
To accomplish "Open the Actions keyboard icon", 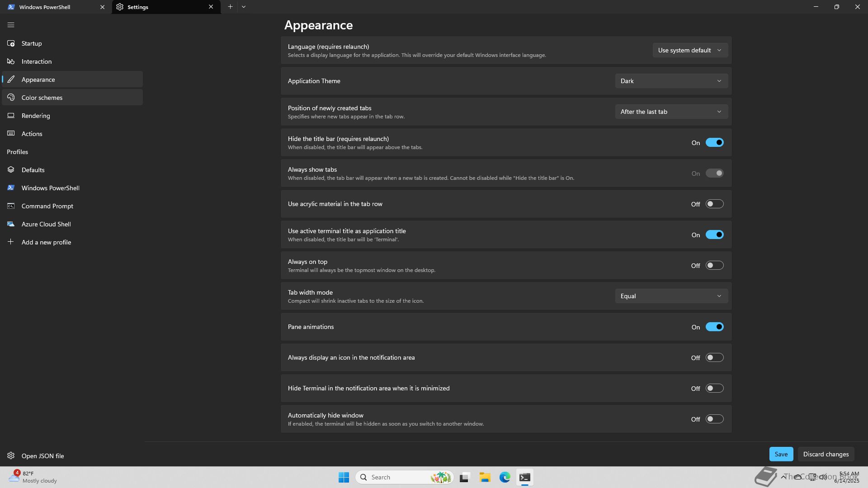I will [x=11, y=134].
